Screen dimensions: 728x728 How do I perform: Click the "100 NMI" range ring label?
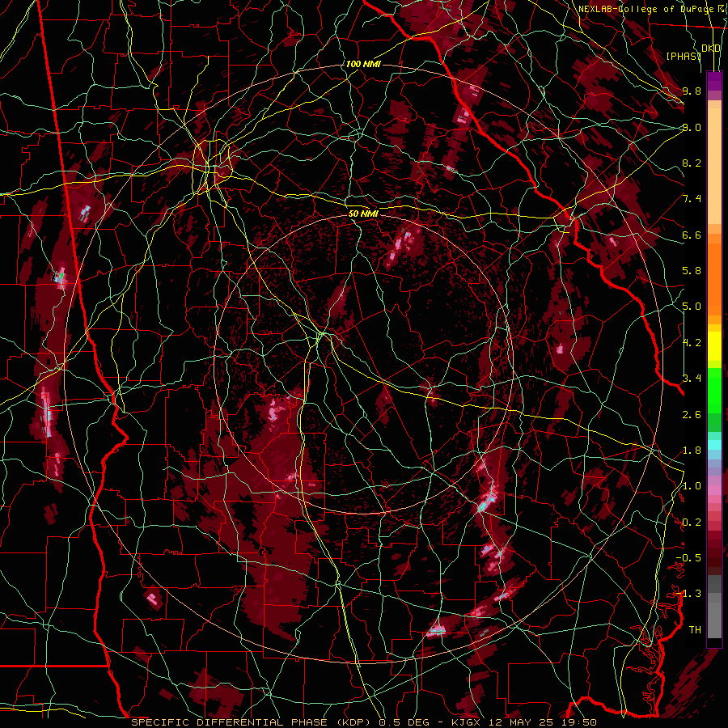click(x=363, y=64)
